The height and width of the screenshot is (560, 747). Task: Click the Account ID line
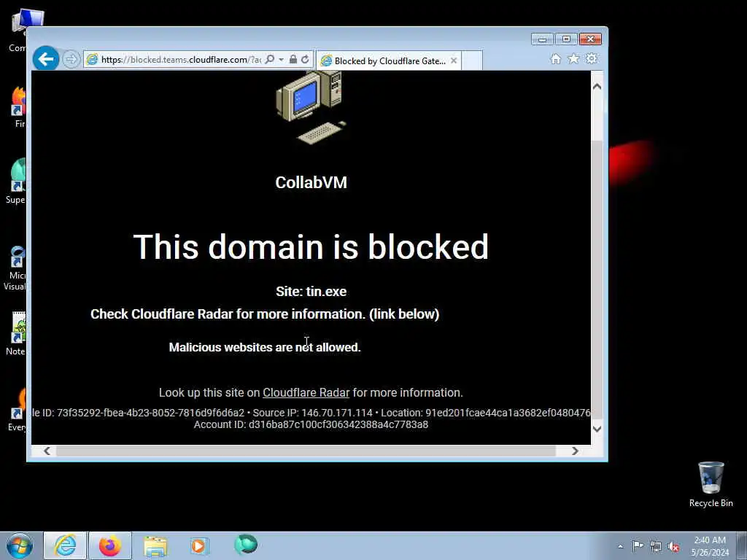311,425
